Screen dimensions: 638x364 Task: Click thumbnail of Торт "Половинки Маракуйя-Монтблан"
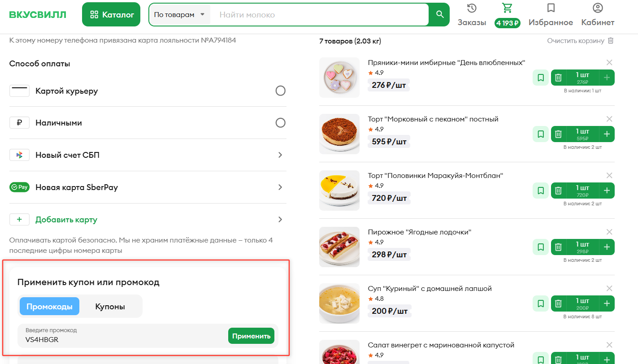(x=339, y=191)
